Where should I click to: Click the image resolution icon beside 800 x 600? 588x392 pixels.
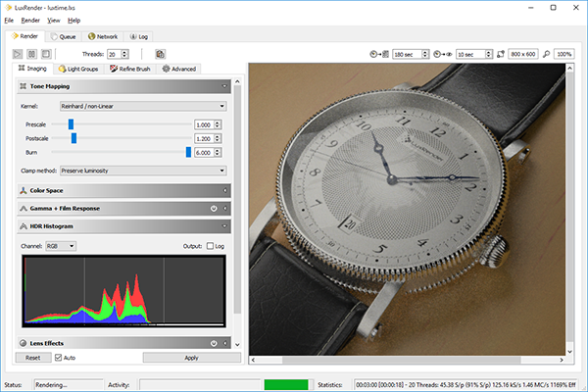(502, 54)
